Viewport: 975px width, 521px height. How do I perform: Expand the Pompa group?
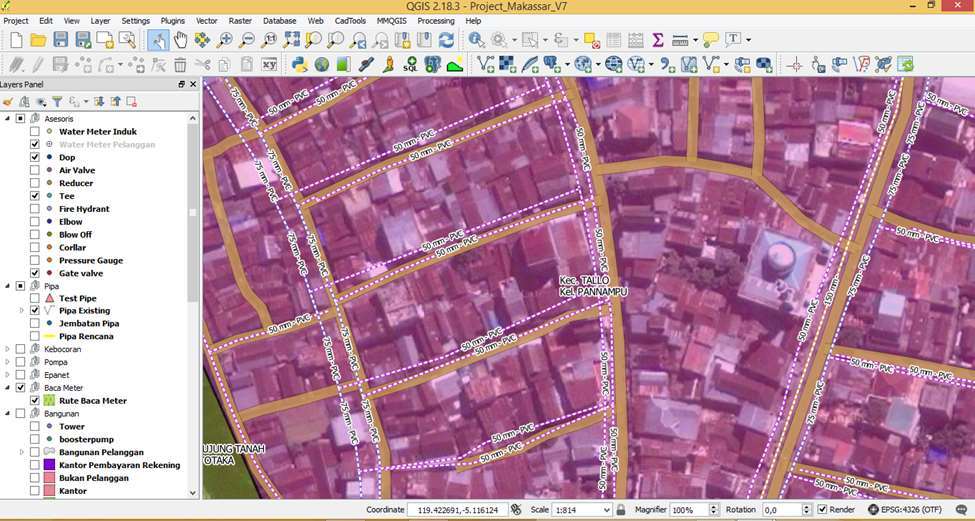coord(7,362)
